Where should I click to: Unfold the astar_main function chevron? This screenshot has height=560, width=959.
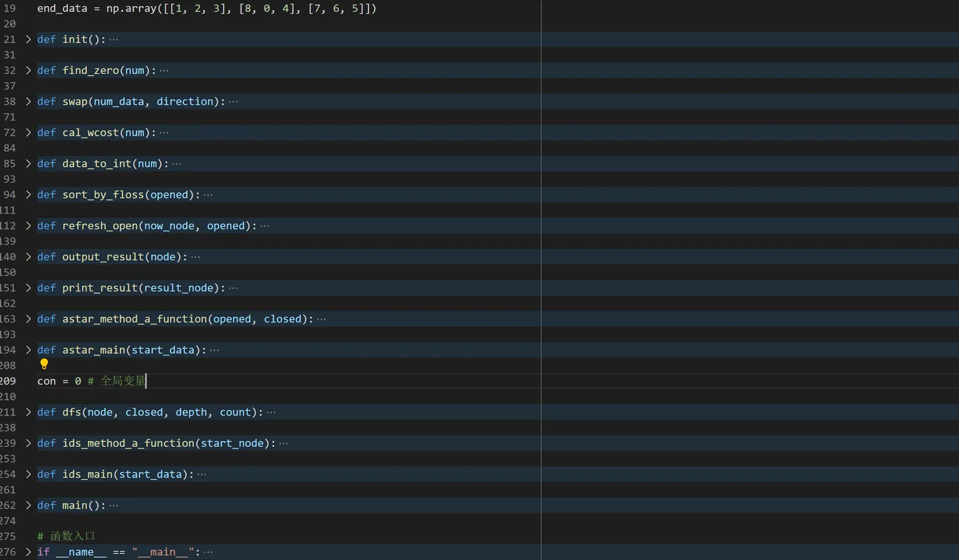pos(28,350)
